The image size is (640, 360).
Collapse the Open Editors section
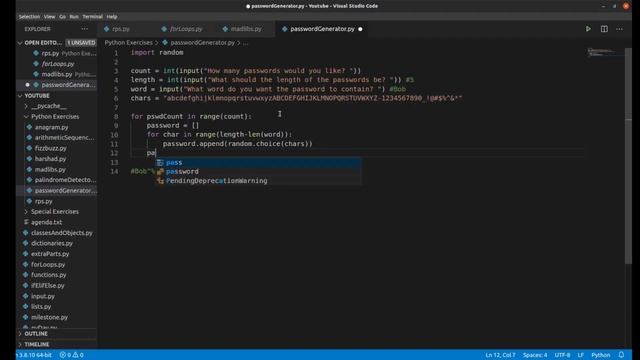click(x=20, y=42)
